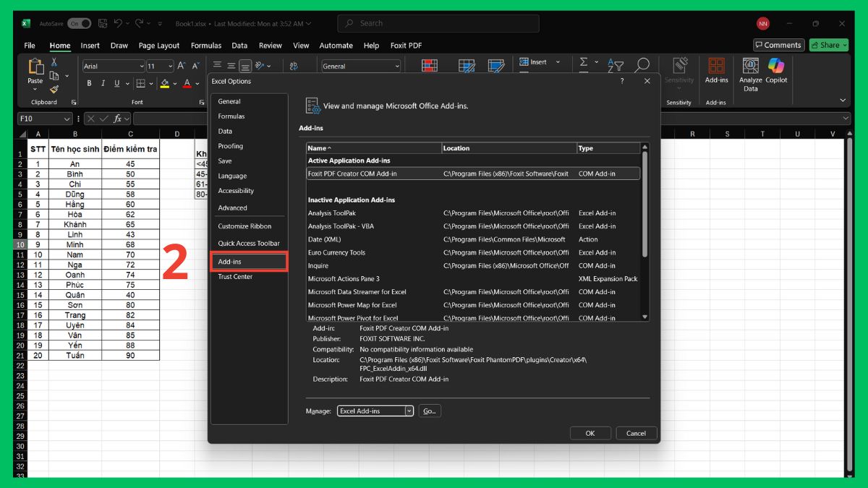Image resolution: width=868 pixels, height=488 pixels.
Task: Click the Sort & Filter icon
Action: pos(615,66)
